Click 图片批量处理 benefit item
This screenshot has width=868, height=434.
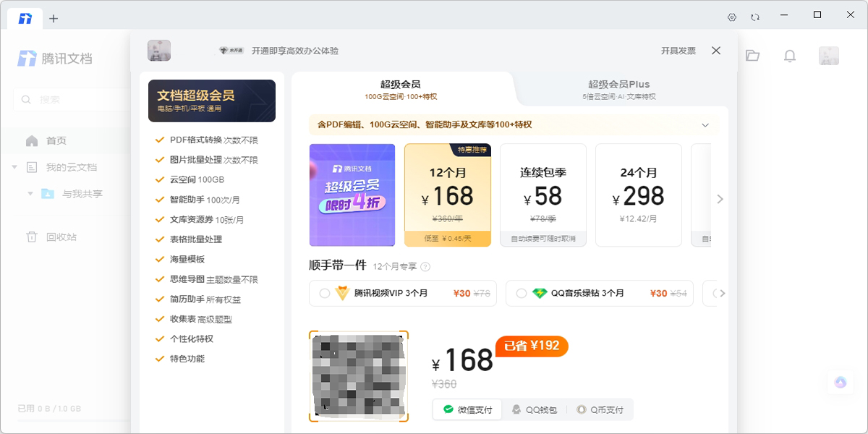(207, 160)
